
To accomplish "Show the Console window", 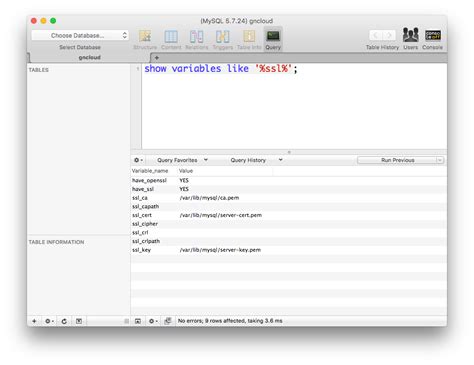I will coord(433,39).
